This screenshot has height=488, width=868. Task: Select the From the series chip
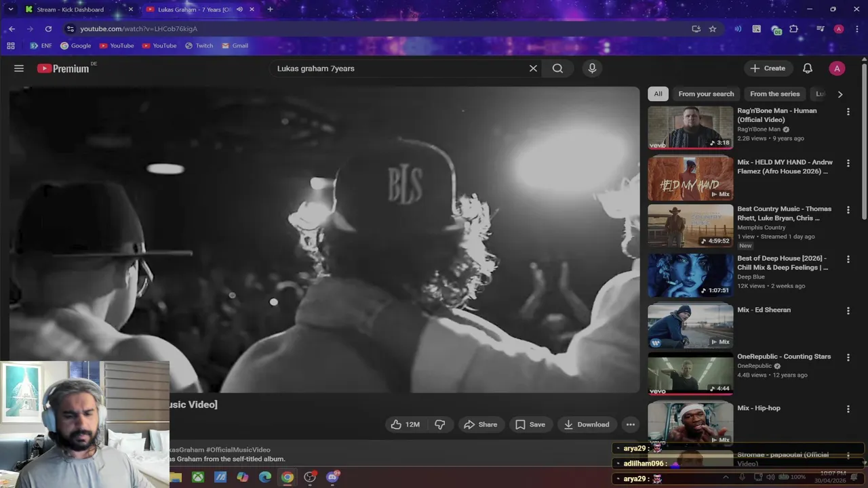pyautogui.click(x=775, y=94)
